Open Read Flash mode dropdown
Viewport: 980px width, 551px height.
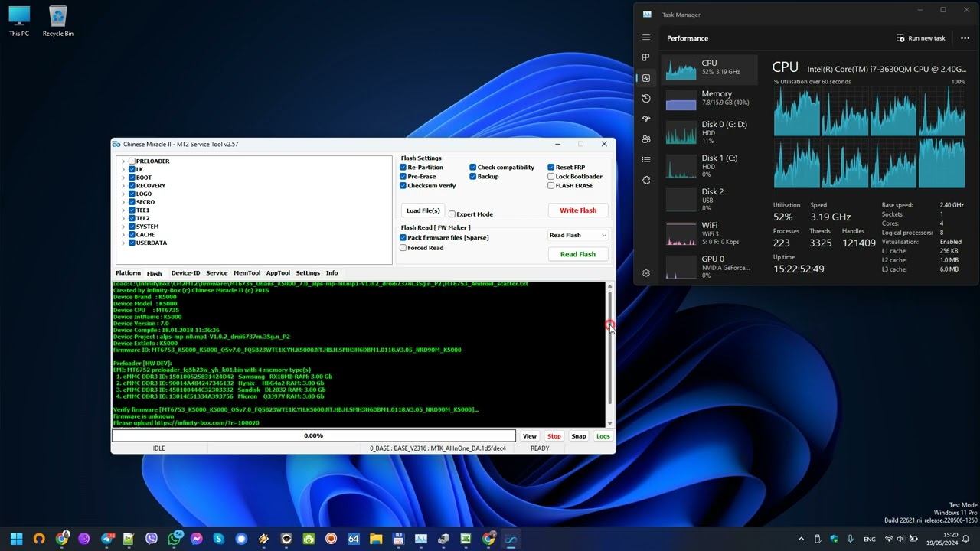[578, 235]
